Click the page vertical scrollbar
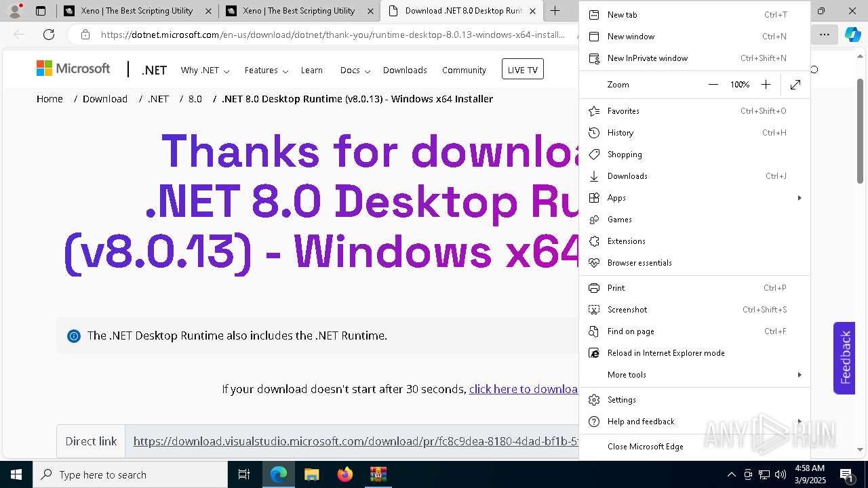The image size is (868, 488). click(x=861, y=132)
